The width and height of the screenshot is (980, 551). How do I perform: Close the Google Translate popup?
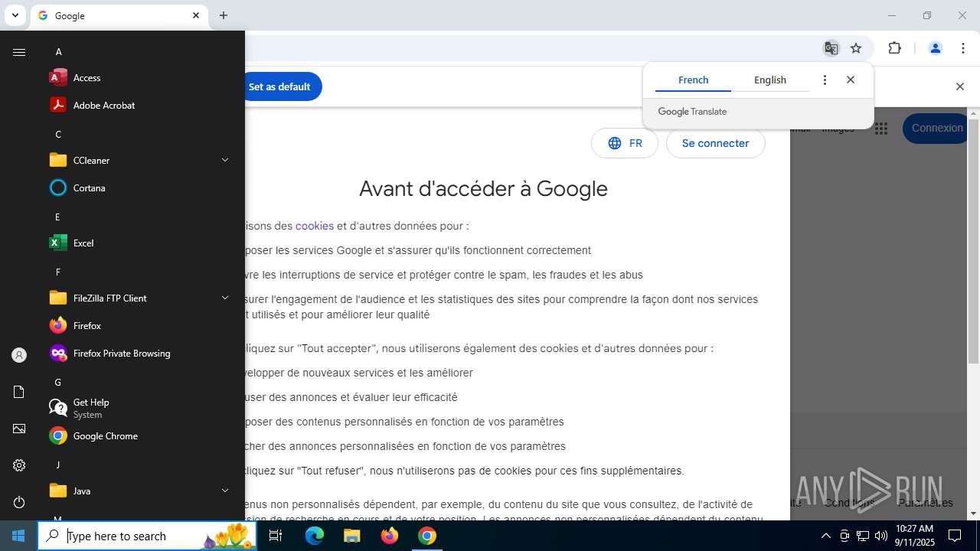pyautogui.click(x=851, y=80)
